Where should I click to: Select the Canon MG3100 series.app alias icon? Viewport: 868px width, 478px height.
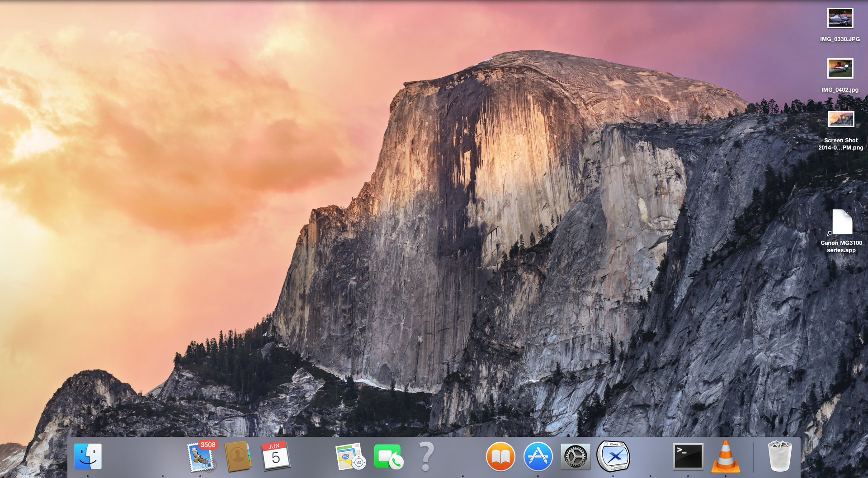coord(842,222)
